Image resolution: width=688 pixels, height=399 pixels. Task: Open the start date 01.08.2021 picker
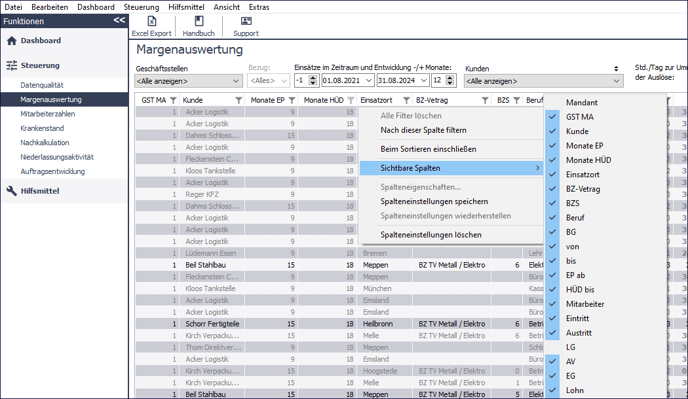coord(369,81)
